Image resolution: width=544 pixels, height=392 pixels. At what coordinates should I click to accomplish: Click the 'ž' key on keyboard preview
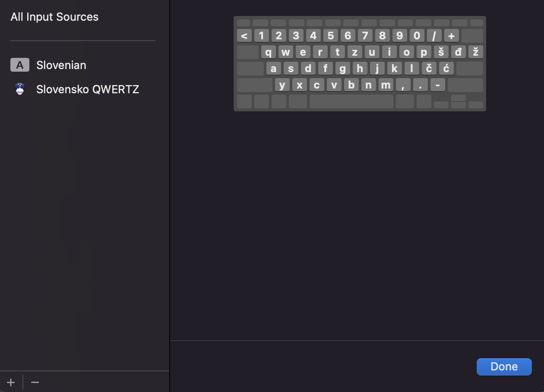475,52
